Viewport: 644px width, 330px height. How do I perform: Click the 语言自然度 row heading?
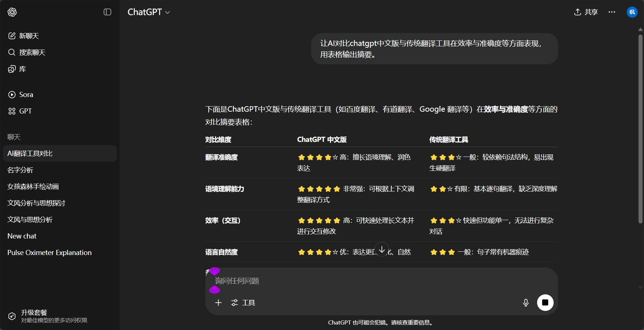pos(222,252)
